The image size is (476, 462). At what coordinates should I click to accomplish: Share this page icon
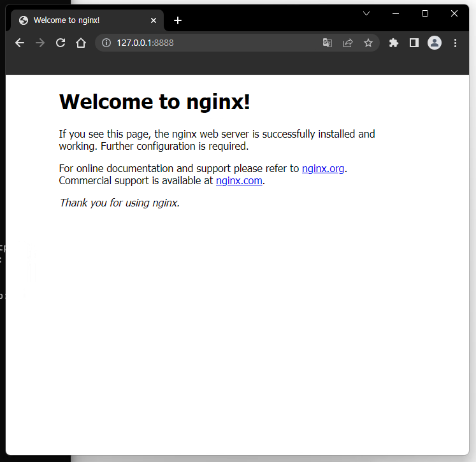pos(348,43)
